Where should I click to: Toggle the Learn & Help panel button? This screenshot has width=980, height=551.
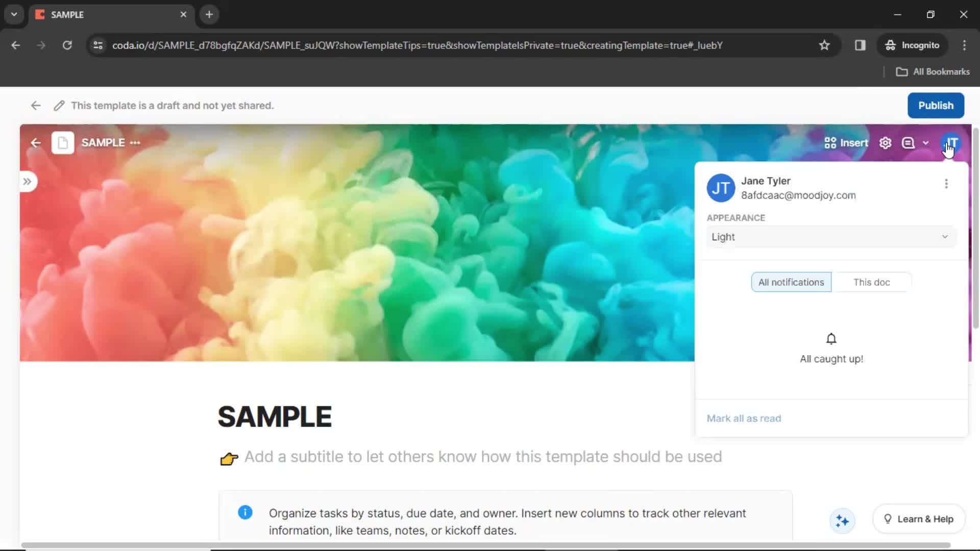[919, 519]
